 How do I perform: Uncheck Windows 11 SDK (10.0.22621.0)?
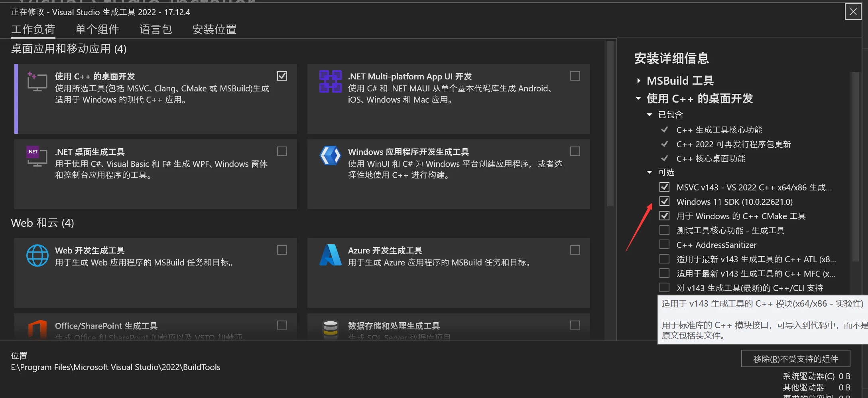pos(664,201)
